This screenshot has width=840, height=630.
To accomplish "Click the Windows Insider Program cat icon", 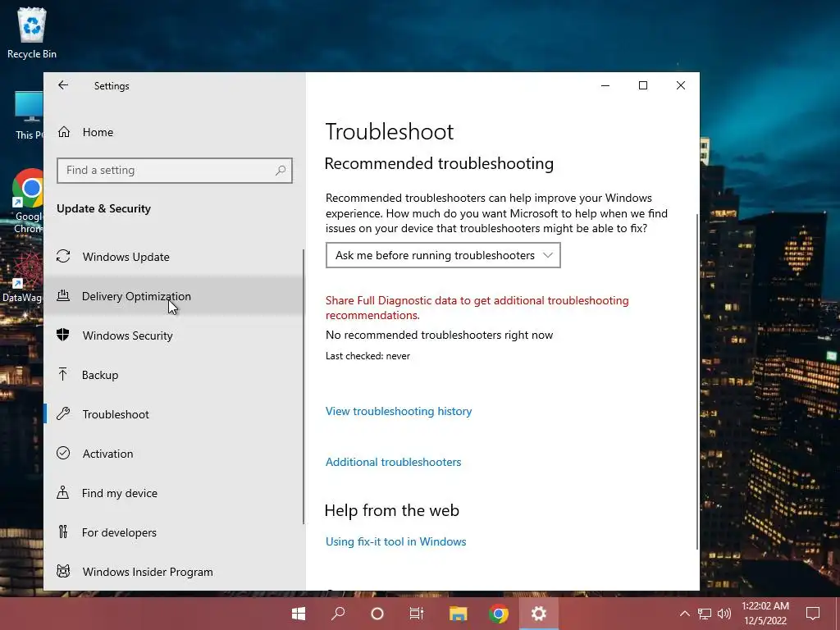I will click(63, 571).
